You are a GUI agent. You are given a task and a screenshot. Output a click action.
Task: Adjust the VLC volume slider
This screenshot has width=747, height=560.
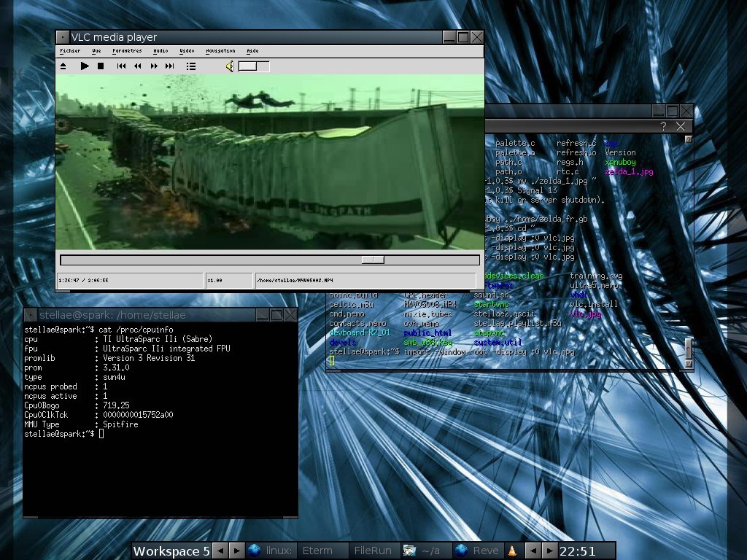[x=254, y=66]
